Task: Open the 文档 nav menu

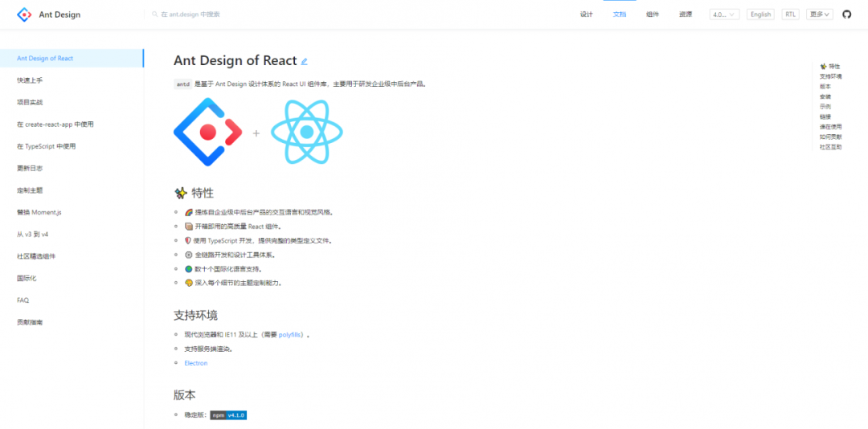Action: click(620, 14)
